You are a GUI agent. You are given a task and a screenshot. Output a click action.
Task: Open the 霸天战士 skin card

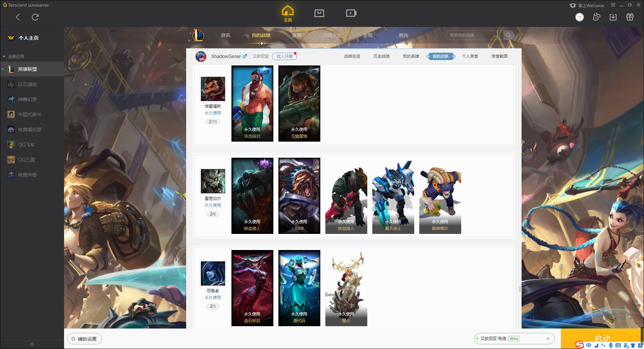coord(393,196)
